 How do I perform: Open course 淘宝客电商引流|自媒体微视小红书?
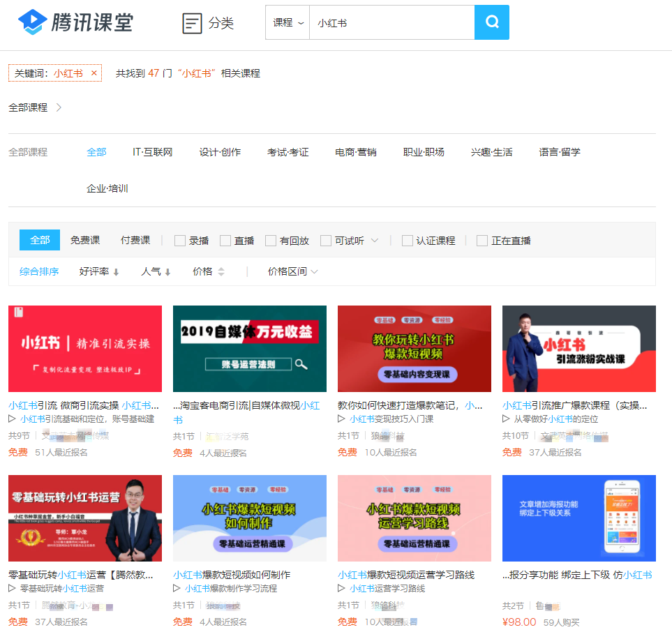click(246, 412)
